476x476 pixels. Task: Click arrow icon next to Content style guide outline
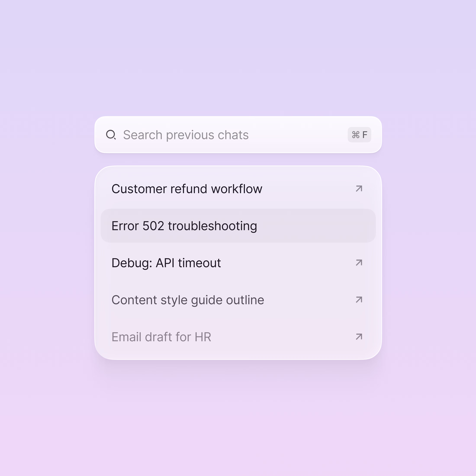point(359,300)
